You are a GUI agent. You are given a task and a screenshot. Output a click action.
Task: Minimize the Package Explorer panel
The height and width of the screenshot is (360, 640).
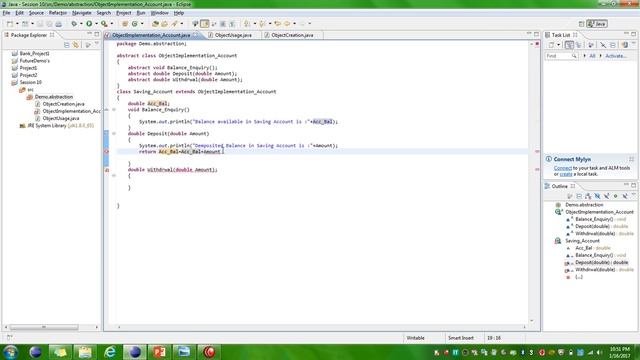coord(89,34)
